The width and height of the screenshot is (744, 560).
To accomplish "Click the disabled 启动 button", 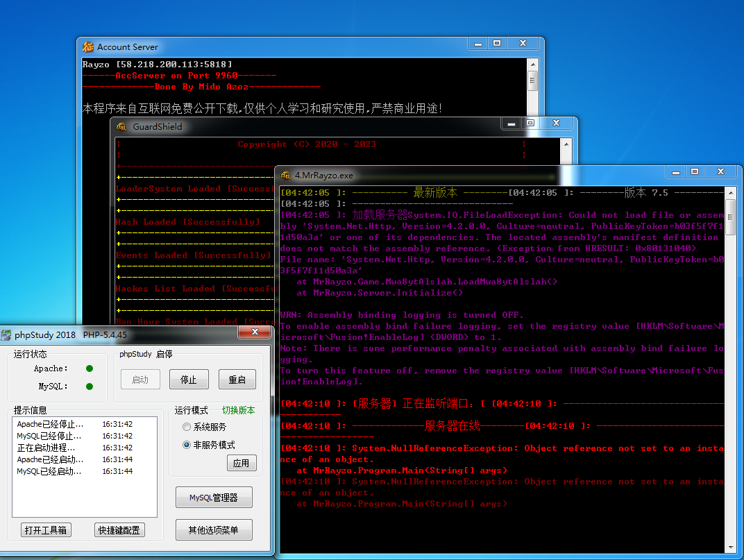I will pyautogui.click(x=140, y=380).
